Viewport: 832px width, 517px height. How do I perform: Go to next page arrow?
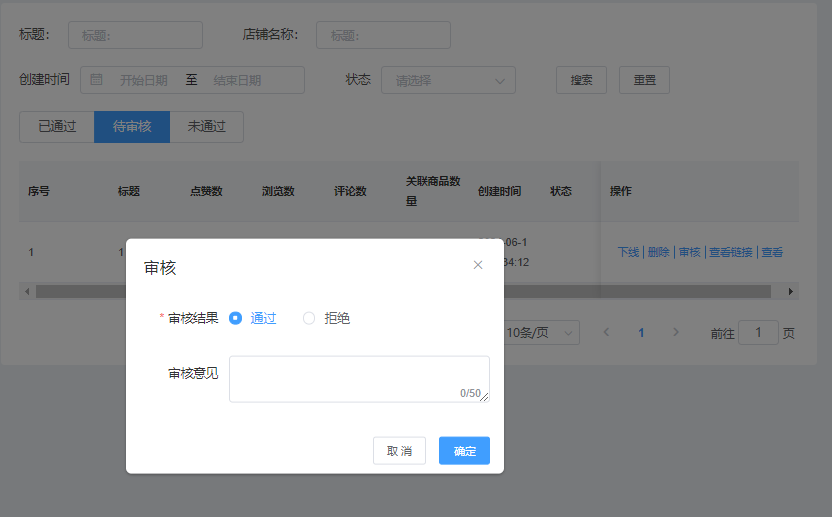[676, 332]
